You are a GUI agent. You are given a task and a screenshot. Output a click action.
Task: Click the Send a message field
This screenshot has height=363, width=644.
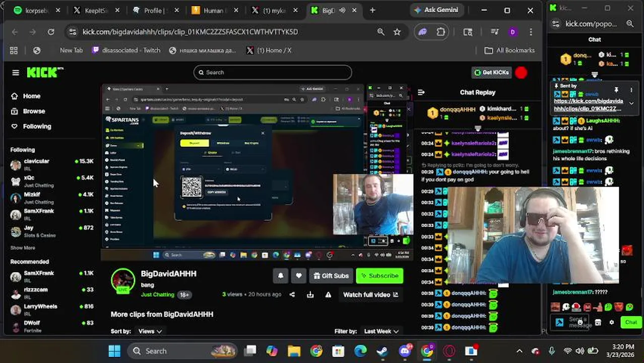579,322
